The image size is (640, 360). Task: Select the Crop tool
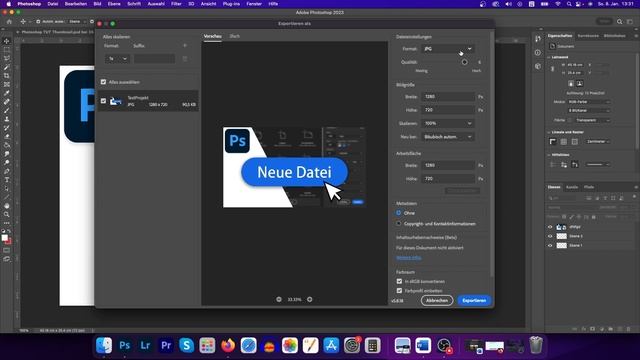point(7,76)
